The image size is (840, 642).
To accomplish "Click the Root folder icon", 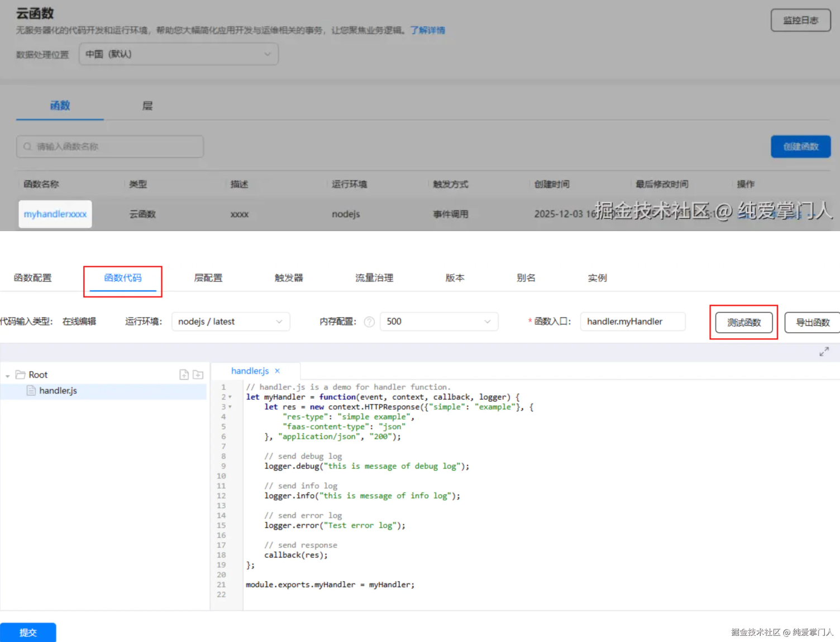I will click(21, 374).
